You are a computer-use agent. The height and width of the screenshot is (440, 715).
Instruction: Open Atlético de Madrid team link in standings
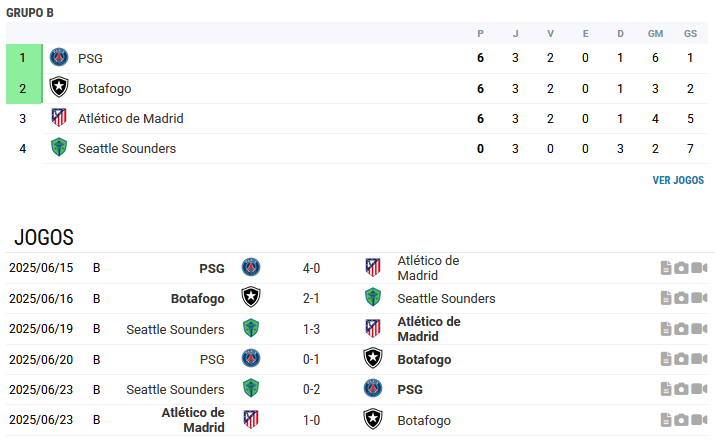[130, 119]
